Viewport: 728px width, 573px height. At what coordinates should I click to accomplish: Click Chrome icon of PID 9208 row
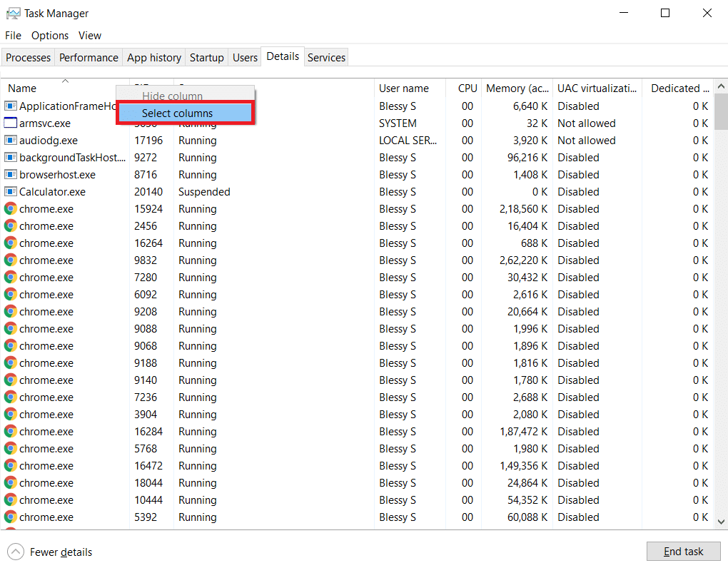(x=11, y=312)
